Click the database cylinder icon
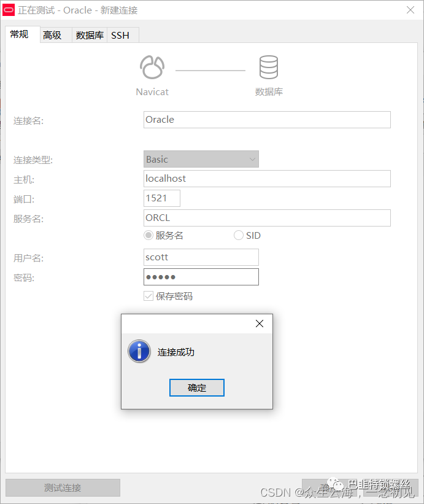This screenshot has height=504, width=424. point(269,68)
